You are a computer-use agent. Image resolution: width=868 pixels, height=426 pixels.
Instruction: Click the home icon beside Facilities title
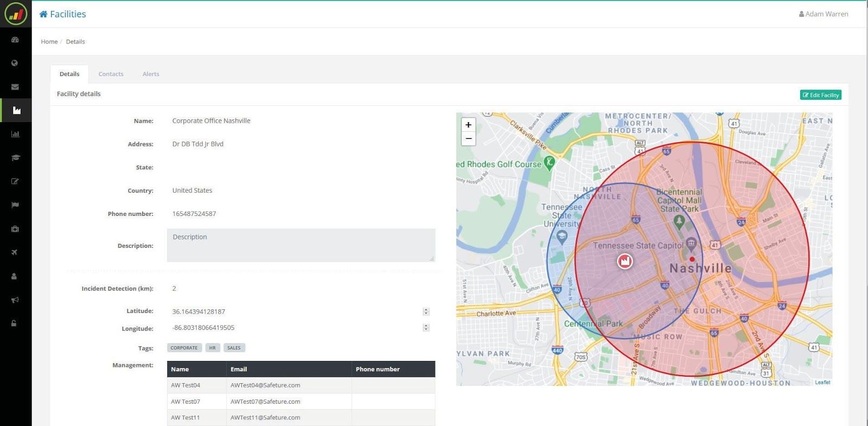tap(43, 14)
